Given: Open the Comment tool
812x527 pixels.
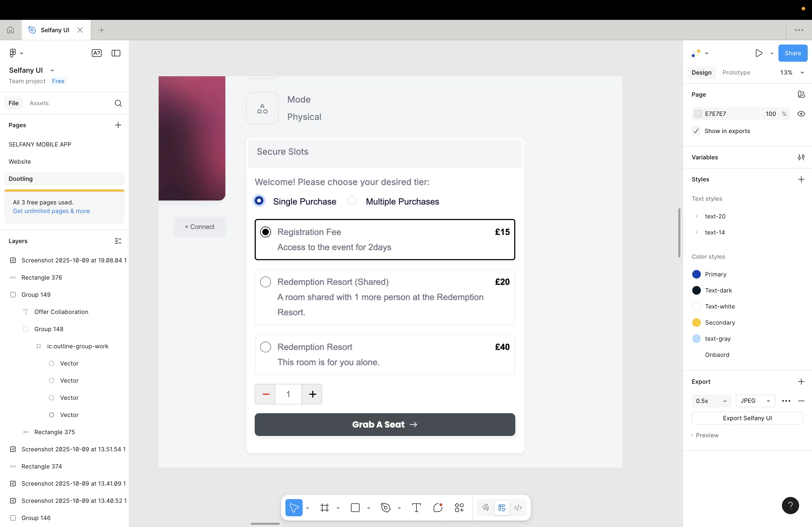Looking at the screenshot, I should (x=438, y=508).
